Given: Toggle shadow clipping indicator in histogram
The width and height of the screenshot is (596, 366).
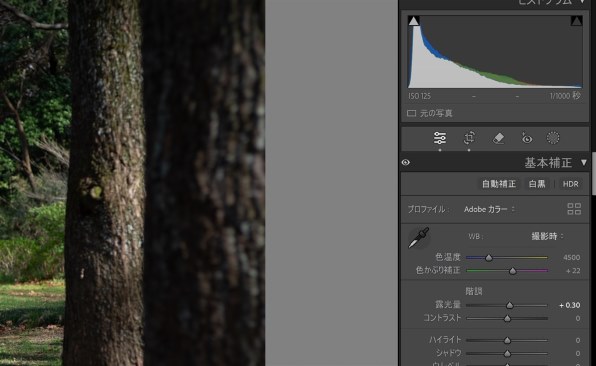Looking at the screenshot, I should [x=414, y=21].
